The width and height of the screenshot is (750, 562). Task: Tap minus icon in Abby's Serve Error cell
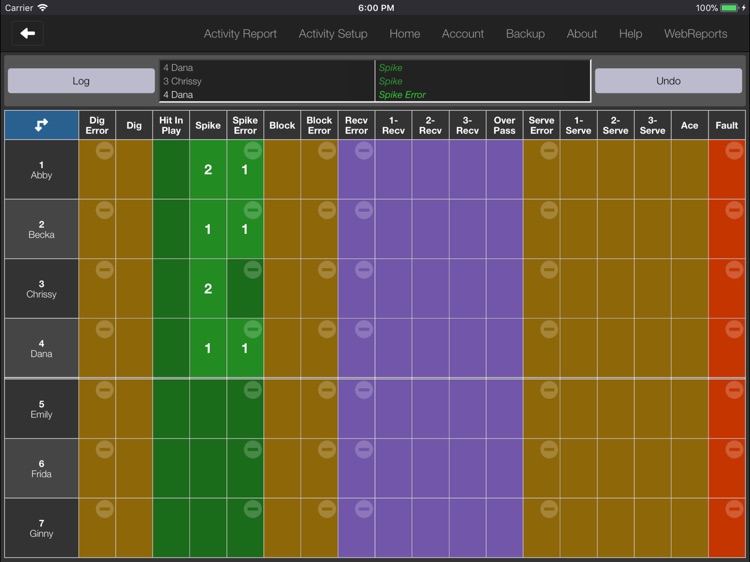point(549,151)
